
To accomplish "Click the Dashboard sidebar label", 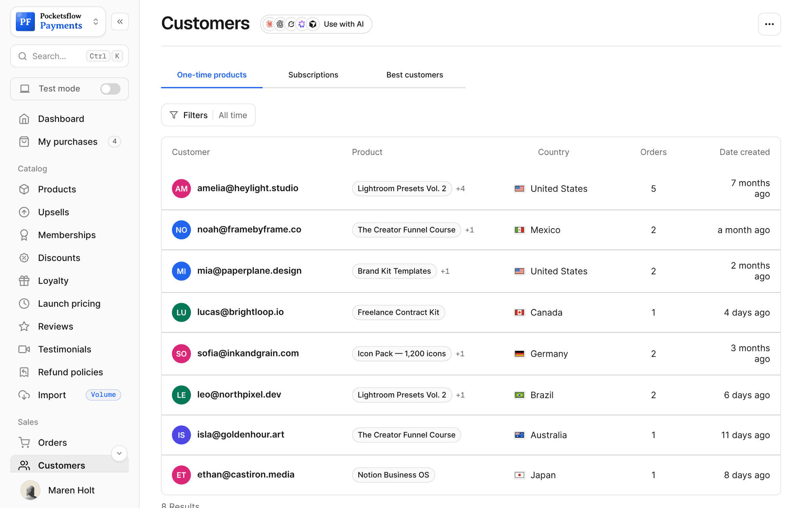I will tap(61, 119).
